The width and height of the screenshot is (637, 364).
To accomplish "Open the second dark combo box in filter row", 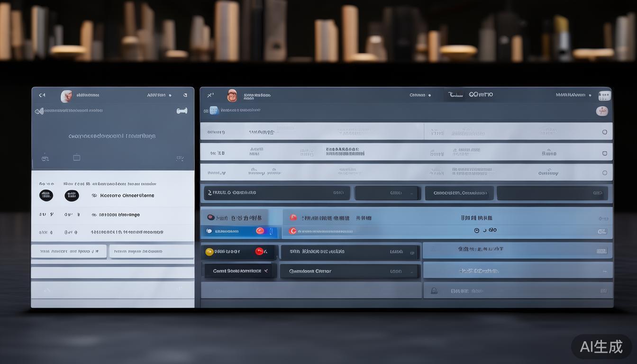I will (387, 193).
